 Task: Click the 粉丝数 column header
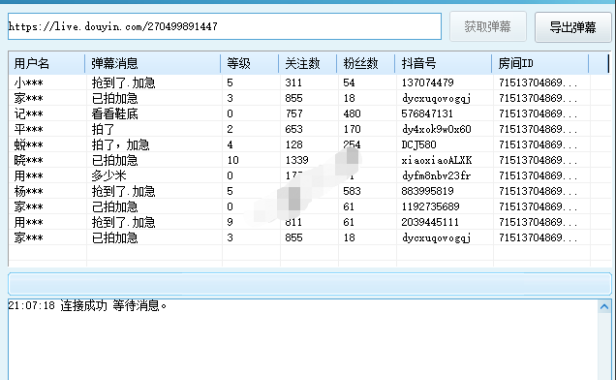click(x=366, y=63)
